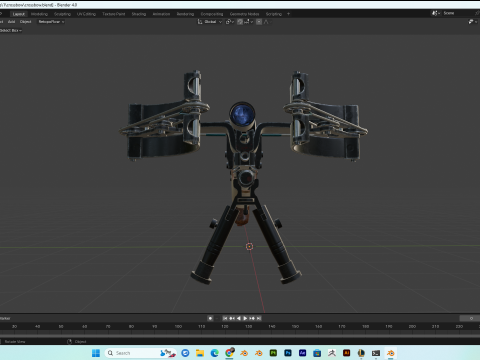Click frame 200 on timeline ruler

point(412,326)
